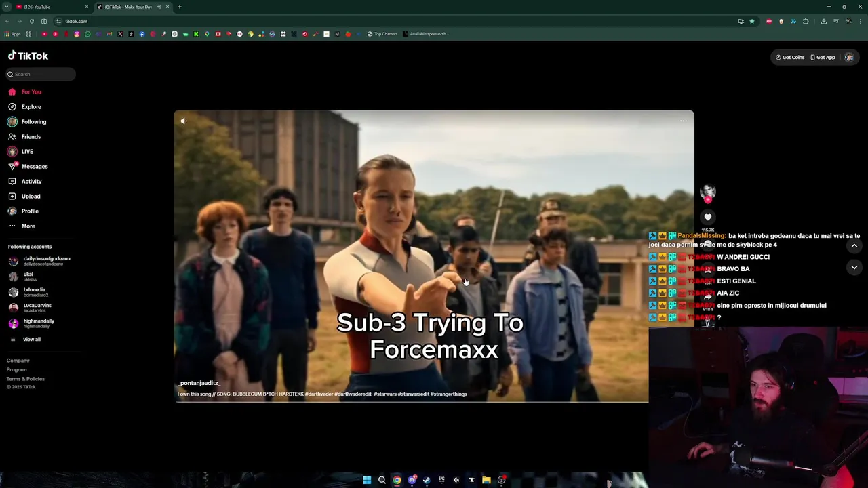Open dailydoseofgodeanu followed account
Image resolution: width=868 pixels, height=488 pixels.
(x=39, y=261)
